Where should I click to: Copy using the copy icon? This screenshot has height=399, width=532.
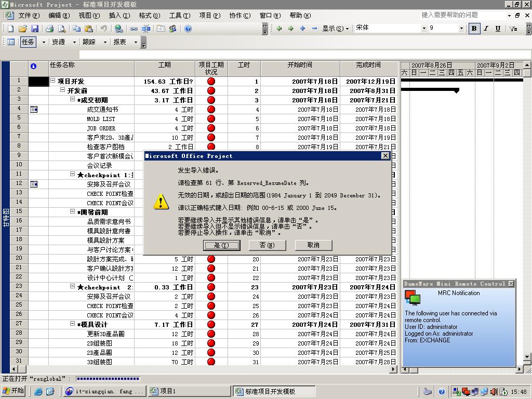(x=77, y=29)
